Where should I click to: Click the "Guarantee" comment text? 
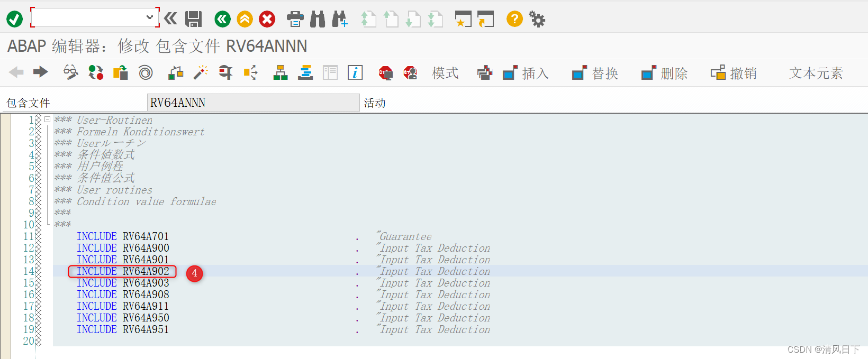404,236
